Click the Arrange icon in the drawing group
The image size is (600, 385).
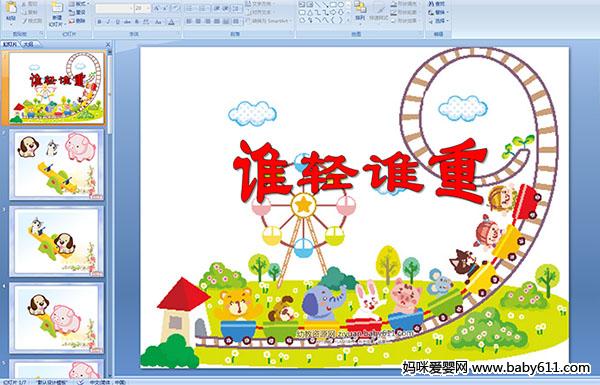pos(360,10)
